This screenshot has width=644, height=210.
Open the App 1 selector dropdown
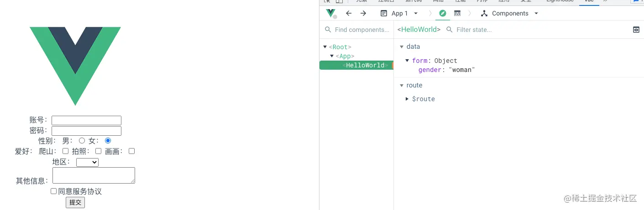pos(399,13)
